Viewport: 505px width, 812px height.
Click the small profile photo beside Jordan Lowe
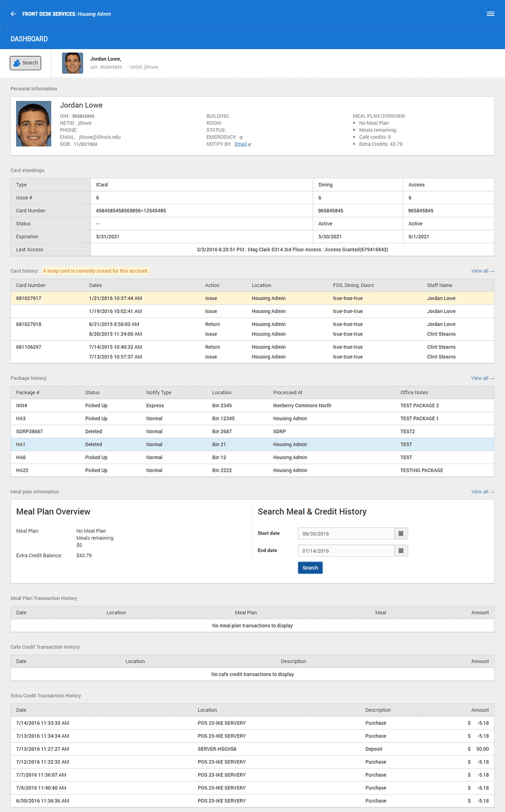point(72,63)
